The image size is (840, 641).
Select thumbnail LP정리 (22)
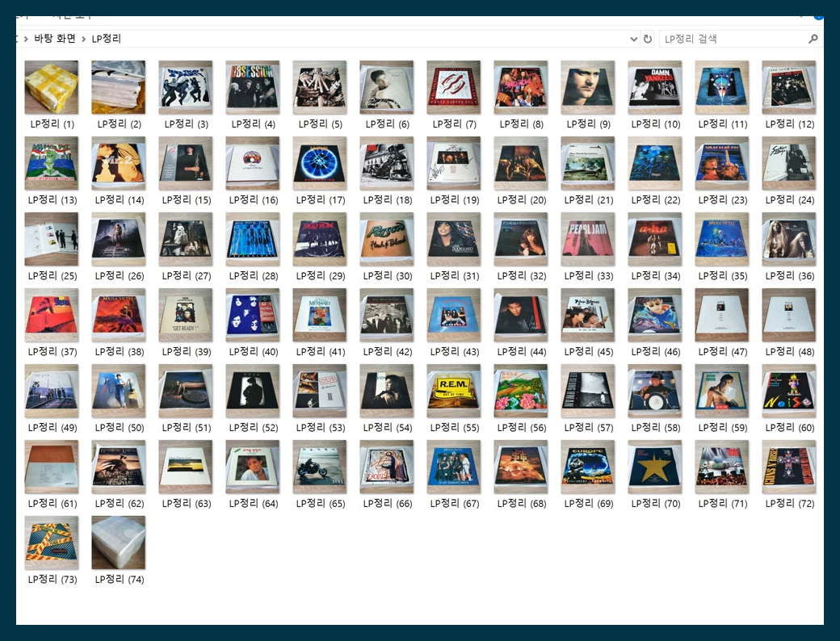655,163
